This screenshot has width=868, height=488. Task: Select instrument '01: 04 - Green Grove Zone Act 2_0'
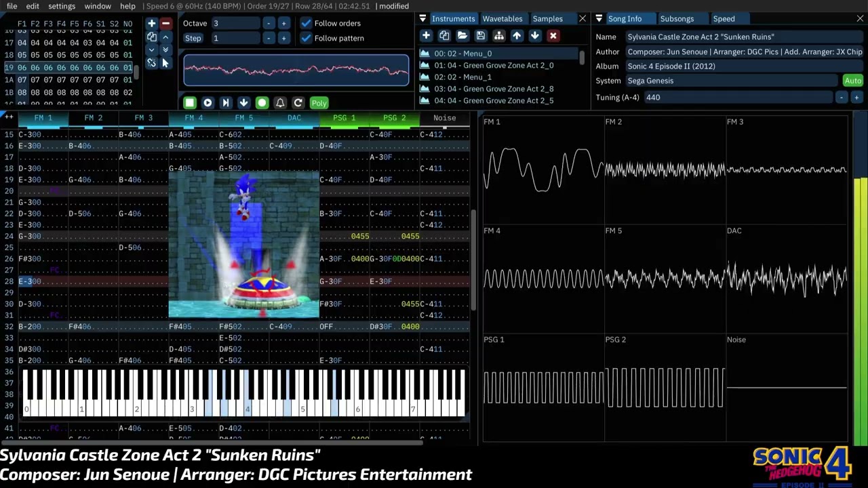498,66
